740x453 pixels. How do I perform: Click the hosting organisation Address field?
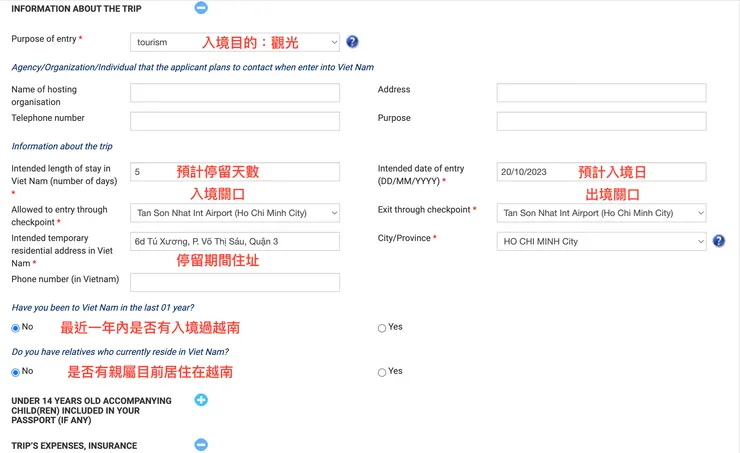click(x=601, y=93)
